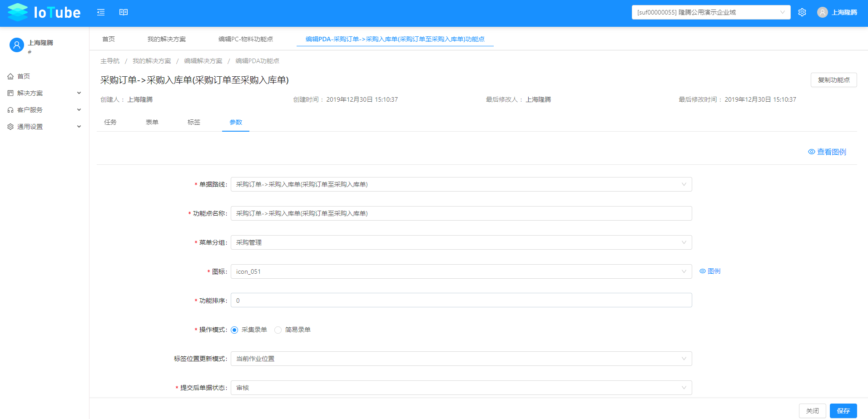Click the gear icon for 通用设置

(x=10, y=127)
